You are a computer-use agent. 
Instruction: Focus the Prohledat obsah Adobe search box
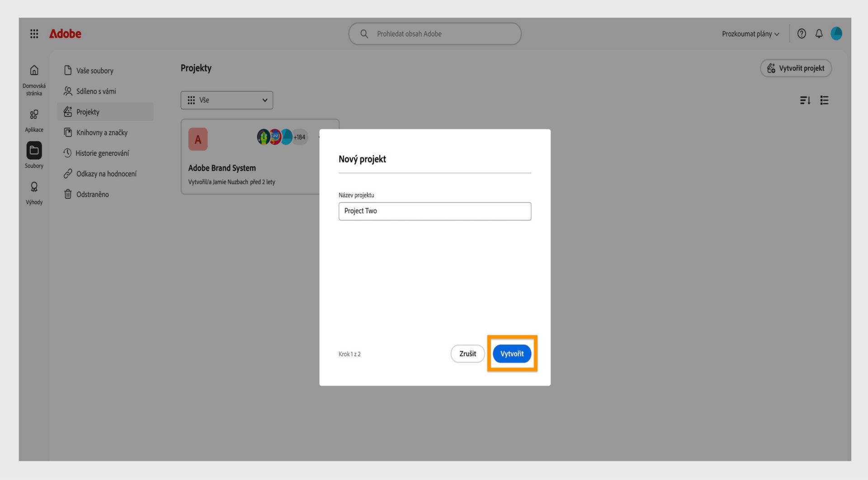click(x=434, y=34)
